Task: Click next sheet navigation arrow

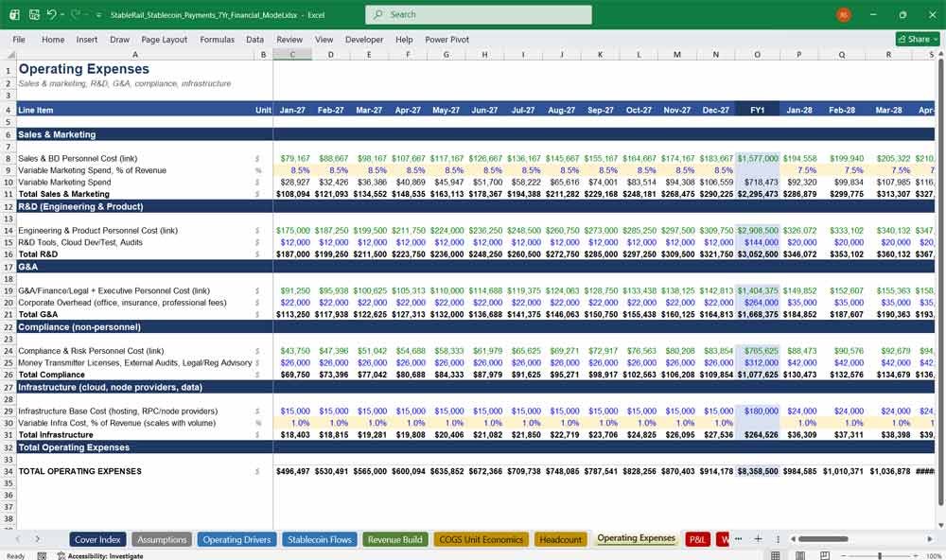Action: (x=38, y=539)
